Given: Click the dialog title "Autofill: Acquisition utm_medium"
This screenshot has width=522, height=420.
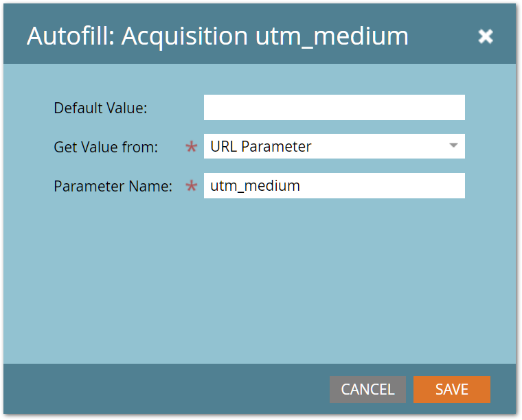Looking at the screenshot, I should 217,36.
